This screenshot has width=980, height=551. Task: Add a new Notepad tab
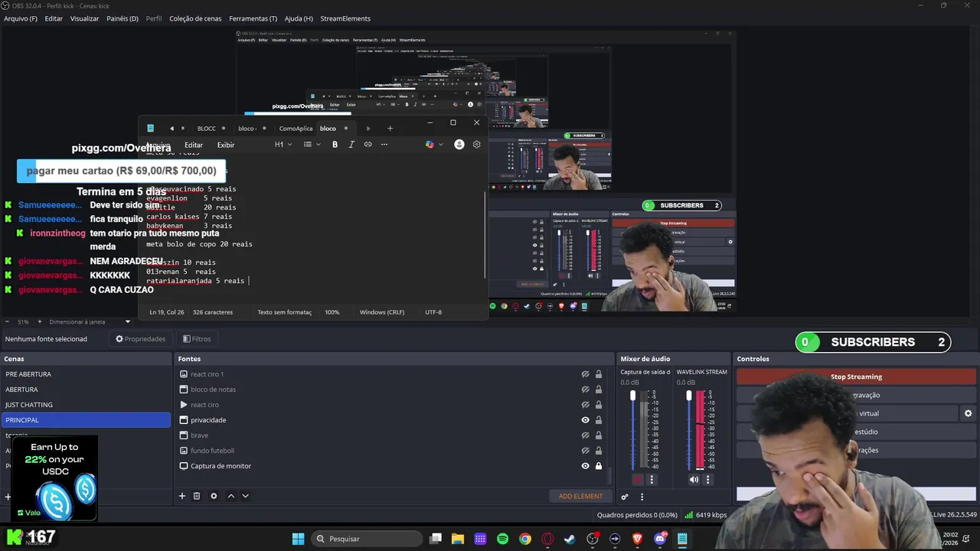pyautogui.click(x=390, y=129)
